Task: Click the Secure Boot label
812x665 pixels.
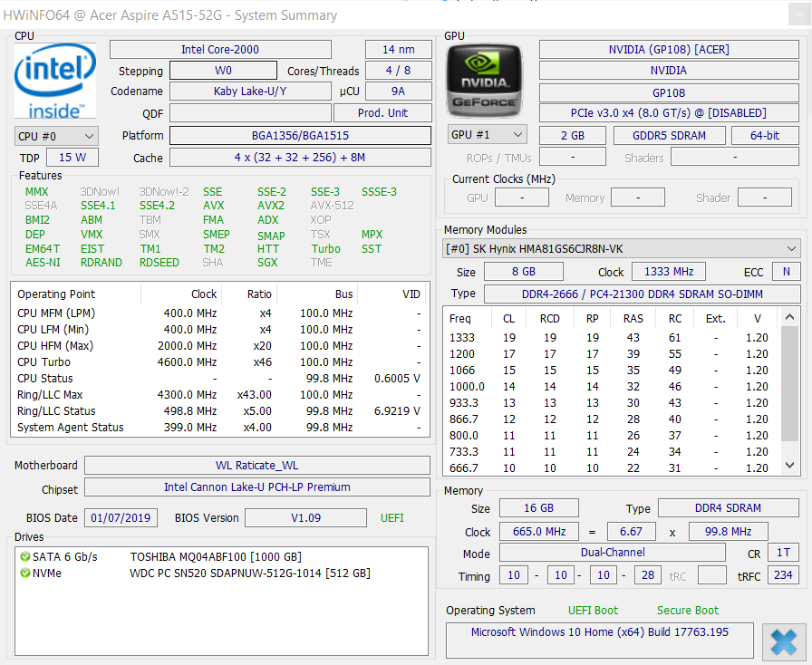Action: [x=688, y=611]
